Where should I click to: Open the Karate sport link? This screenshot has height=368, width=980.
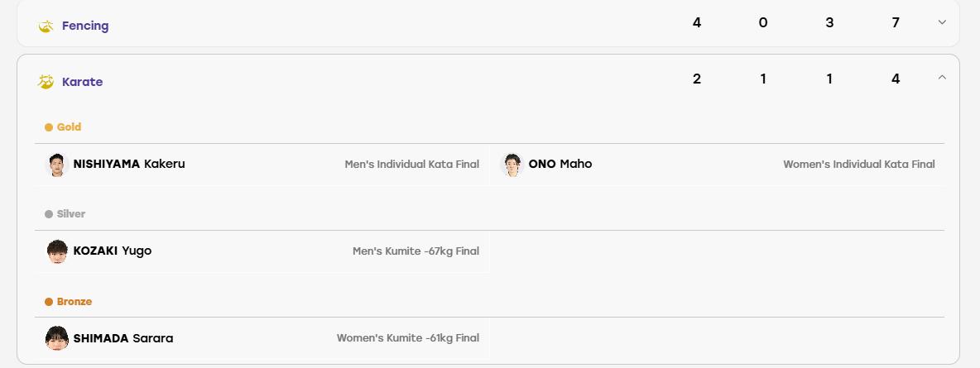[83, 82]
